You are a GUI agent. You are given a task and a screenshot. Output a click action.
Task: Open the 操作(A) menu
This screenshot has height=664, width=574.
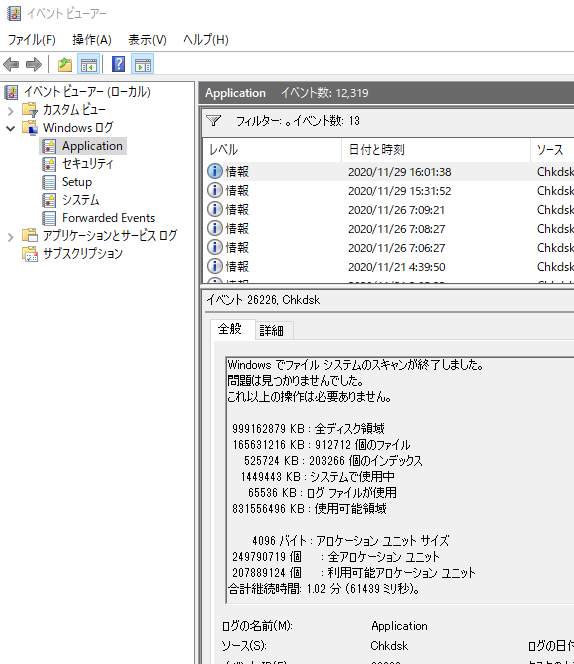click(92, 40)
